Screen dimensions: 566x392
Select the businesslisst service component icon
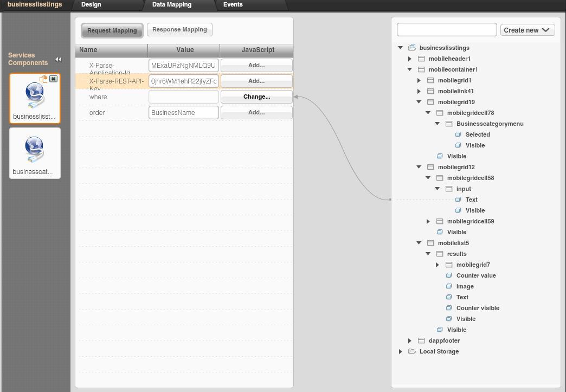(x=35, y=95)
